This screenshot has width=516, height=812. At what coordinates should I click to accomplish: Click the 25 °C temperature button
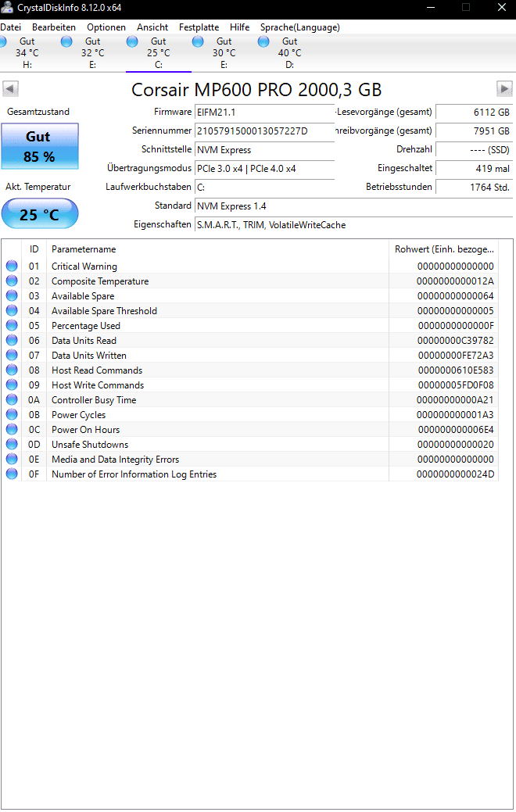(40, 214)
